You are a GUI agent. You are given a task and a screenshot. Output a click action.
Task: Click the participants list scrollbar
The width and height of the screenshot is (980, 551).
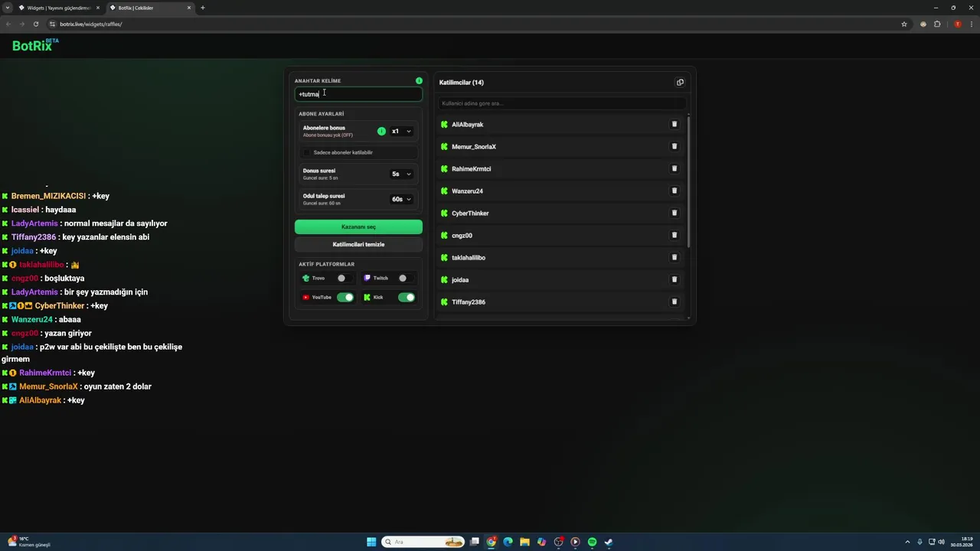pos(689,181)
